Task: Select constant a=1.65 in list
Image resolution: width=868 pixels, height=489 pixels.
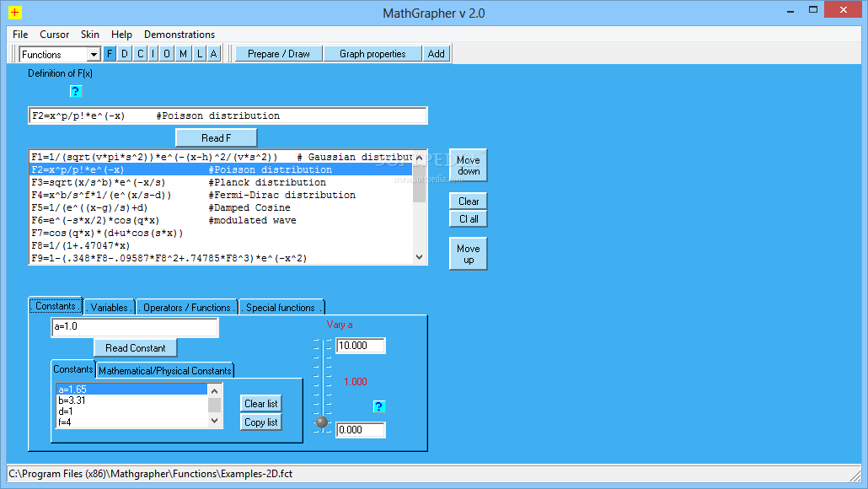Action: coord(131,390)
